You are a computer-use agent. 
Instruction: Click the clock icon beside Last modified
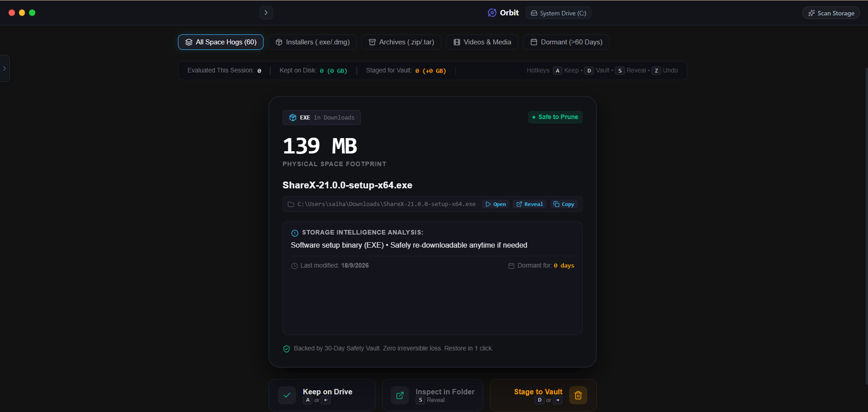[294, 266]
